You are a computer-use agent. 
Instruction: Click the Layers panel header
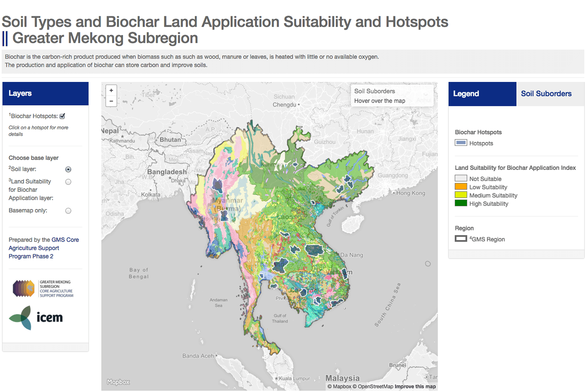[x=45, y=93]
